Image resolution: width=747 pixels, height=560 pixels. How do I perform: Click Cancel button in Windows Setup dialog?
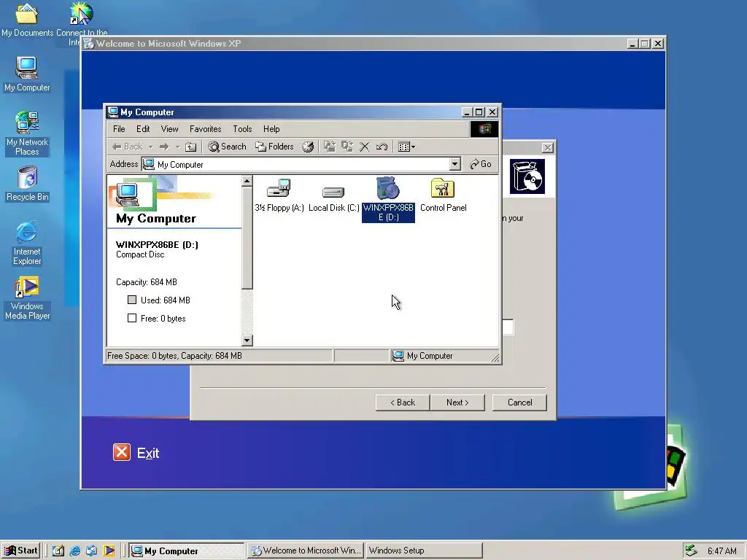pos(519,402)
